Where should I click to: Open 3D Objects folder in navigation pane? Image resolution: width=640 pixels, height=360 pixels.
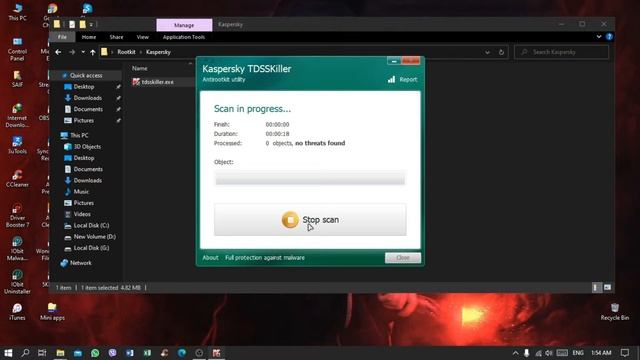tap(87, 147)
